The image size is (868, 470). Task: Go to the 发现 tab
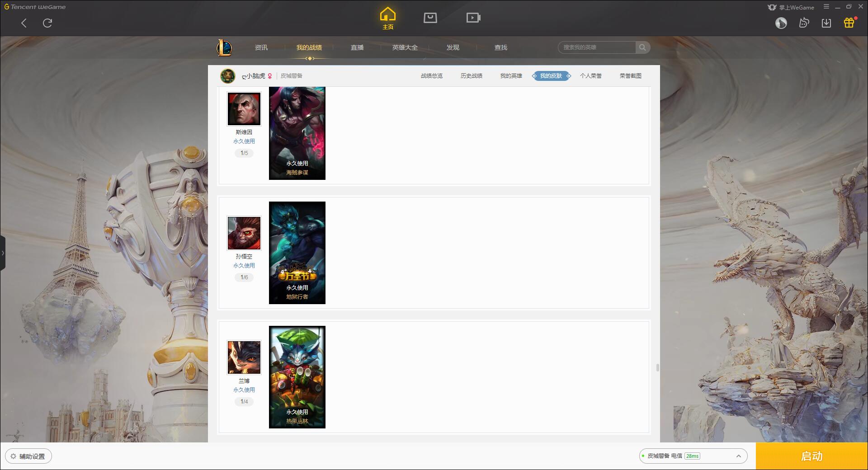coord(453,47)
